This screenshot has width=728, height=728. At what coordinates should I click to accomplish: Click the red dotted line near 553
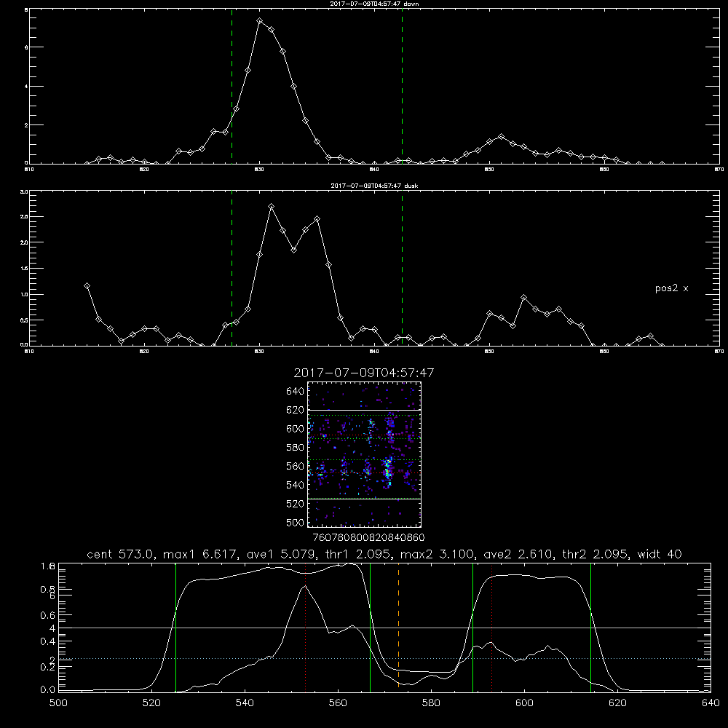(306, 628)
